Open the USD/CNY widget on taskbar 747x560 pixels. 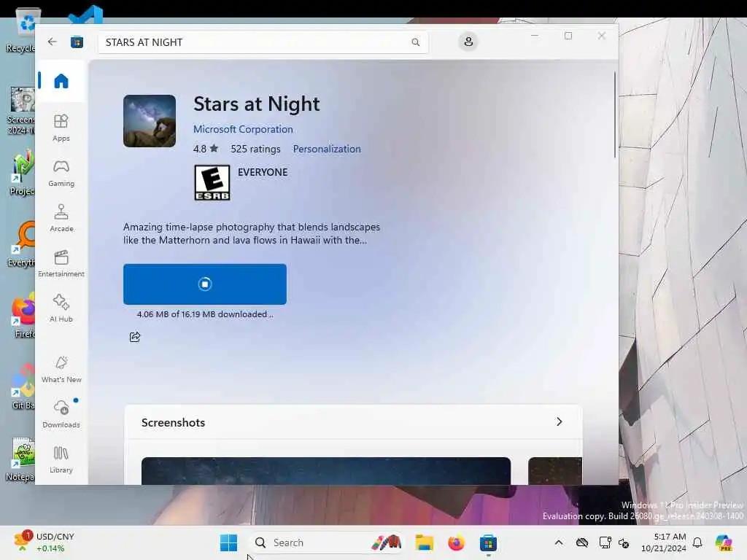click(x=45, y=542)
